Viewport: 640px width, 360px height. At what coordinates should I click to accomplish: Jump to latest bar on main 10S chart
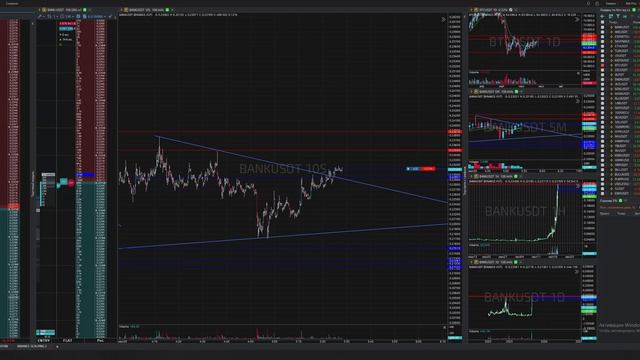443,19
